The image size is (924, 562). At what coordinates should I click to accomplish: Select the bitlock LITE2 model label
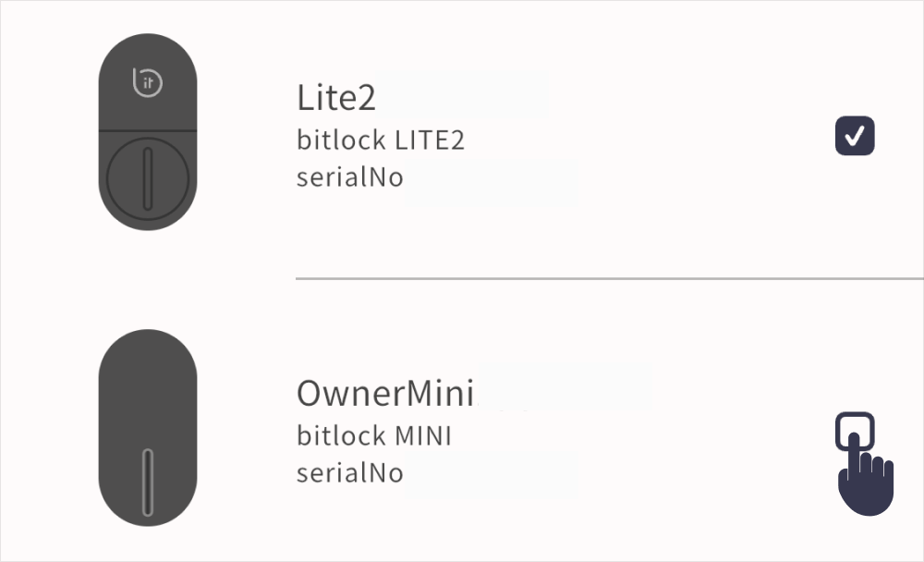click(381, 140)
